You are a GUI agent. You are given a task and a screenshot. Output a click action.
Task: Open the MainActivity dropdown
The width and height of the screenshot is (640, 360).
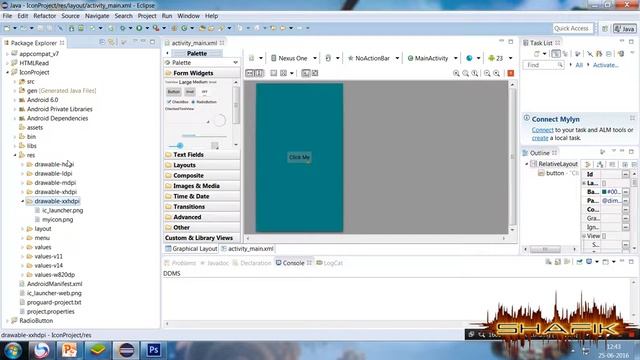(x=456, y=58)
